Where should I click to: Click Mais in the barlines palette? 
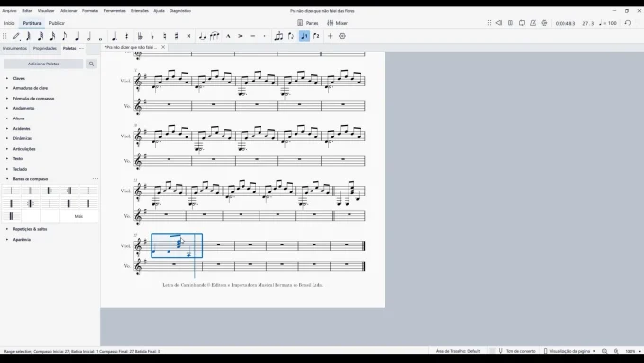pos(79,216)
